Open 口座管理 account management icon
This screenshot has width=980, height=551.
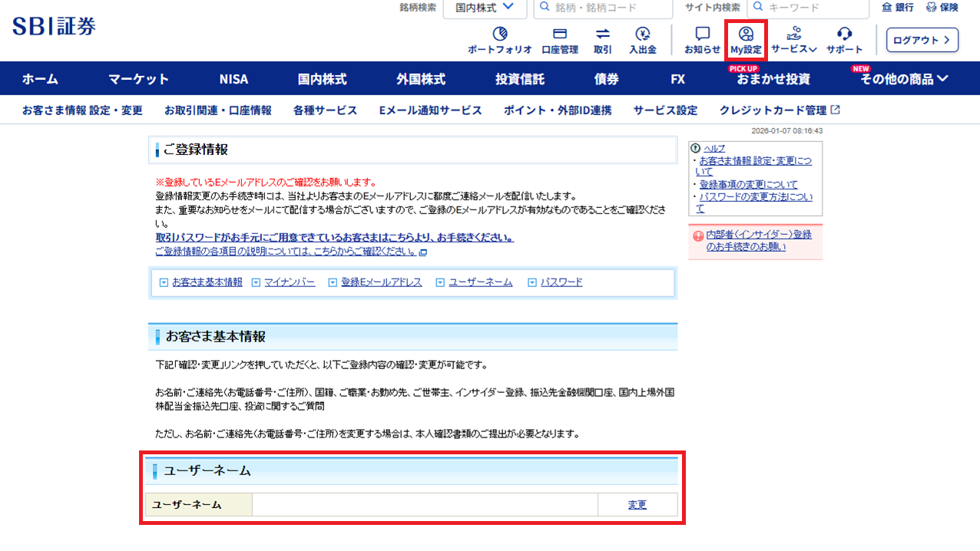(559, 34)
